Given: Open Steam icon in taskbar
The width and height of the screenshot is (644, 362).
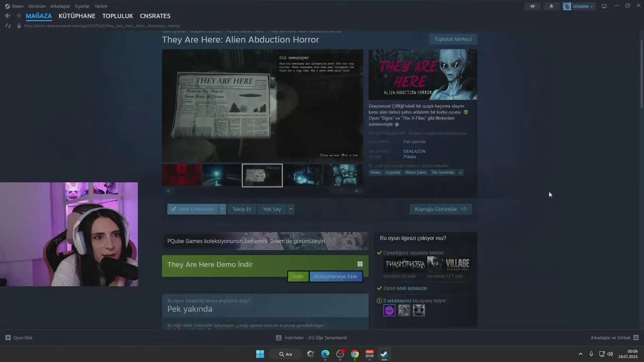Looking at the screenshot, I should [383, 354].
